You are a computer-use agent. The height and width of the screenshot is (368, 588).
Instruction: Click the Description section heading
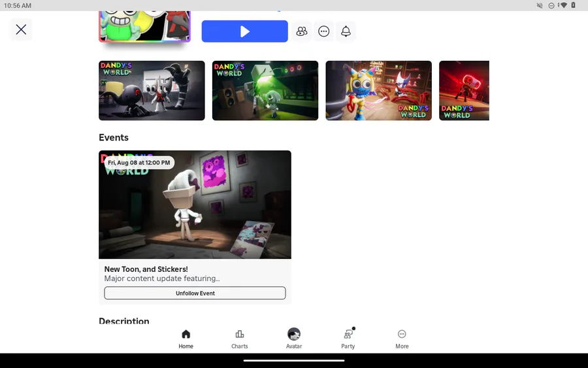point(124,321)
